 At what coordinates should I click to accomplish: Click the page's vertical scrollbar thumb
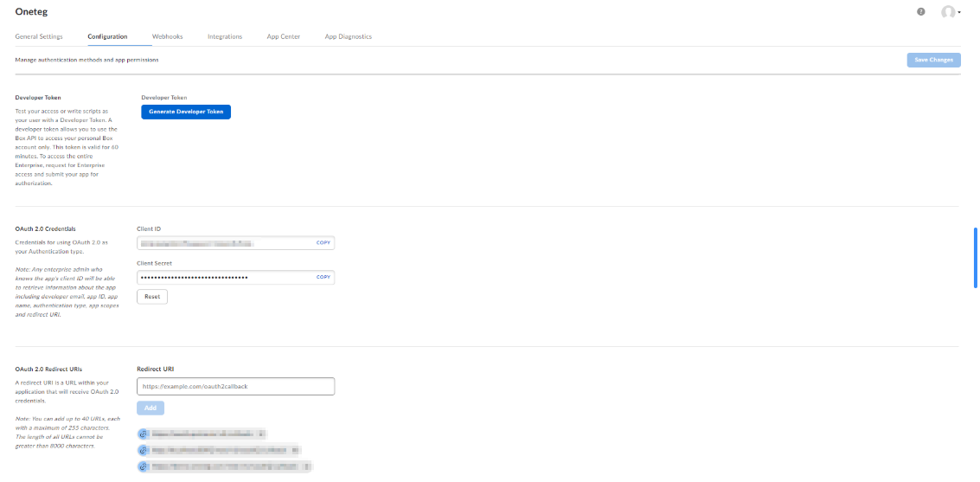coord(976,258)
